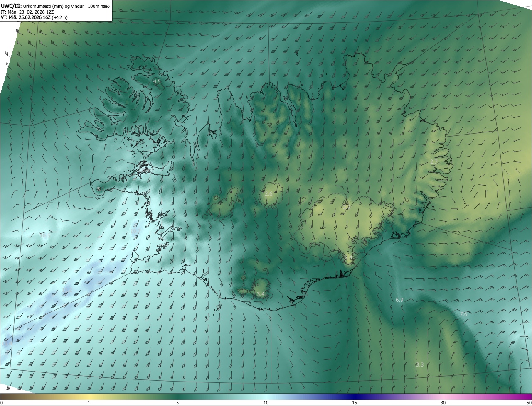Click the magenta end of the colorbar
This screenshot has width=532, height=406.
(526, 396)
